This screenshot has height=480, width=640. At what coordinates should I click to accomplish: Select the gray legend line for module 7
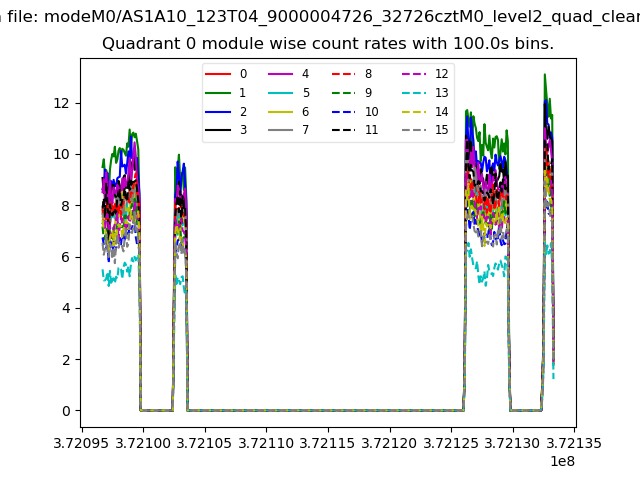pyautogui.click(x=280, y=130)
